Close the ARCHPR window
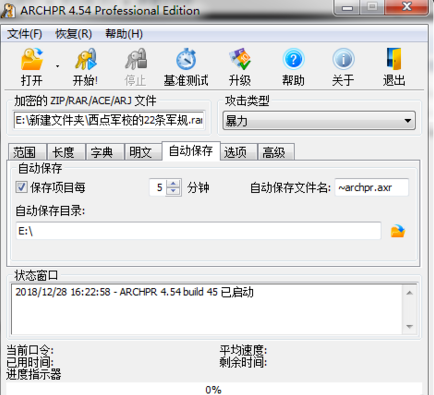The width and height of the screenshot is (434, 395). (406, 7)
